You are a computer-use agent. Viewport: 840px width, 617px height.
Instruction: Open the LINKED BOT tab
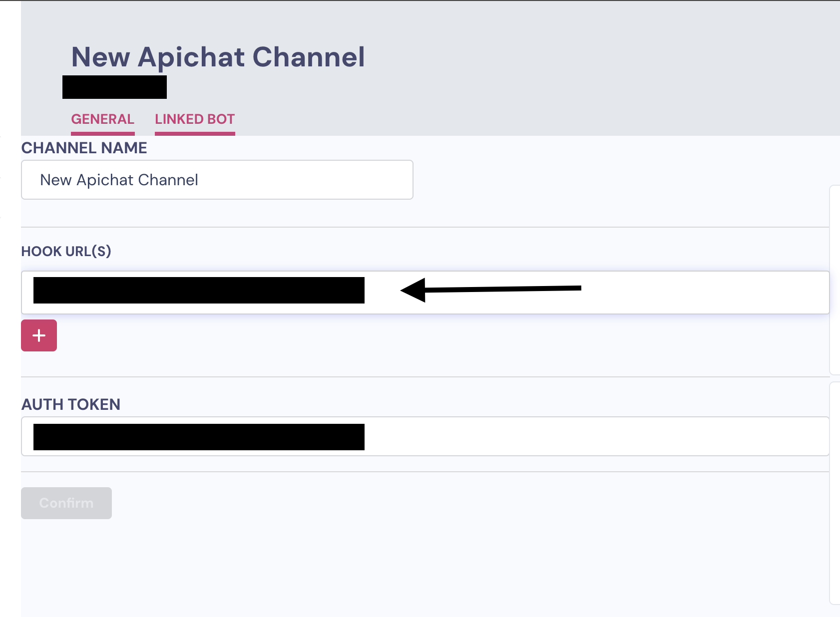(x=195, y=119)
